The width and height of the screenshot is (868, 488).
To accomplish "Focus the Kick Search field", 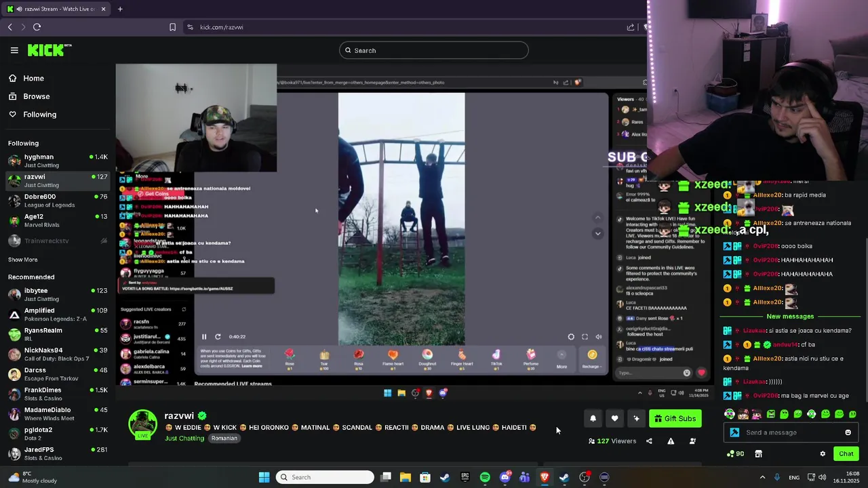I will click(434, 50).
